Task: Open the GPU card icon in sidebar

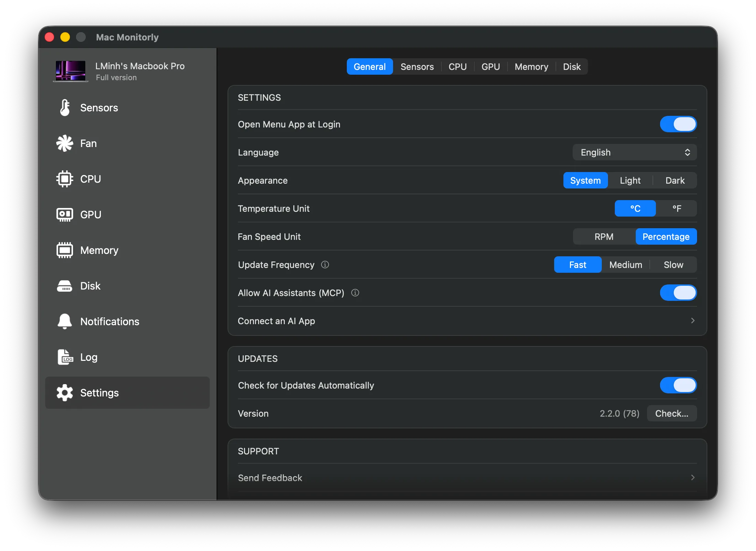Action: 65,215
